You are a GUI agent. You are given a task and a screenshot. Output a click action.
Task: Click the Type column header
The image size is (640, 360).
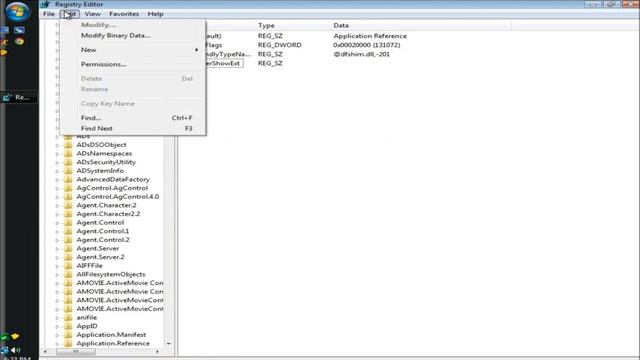coord(293,25)
